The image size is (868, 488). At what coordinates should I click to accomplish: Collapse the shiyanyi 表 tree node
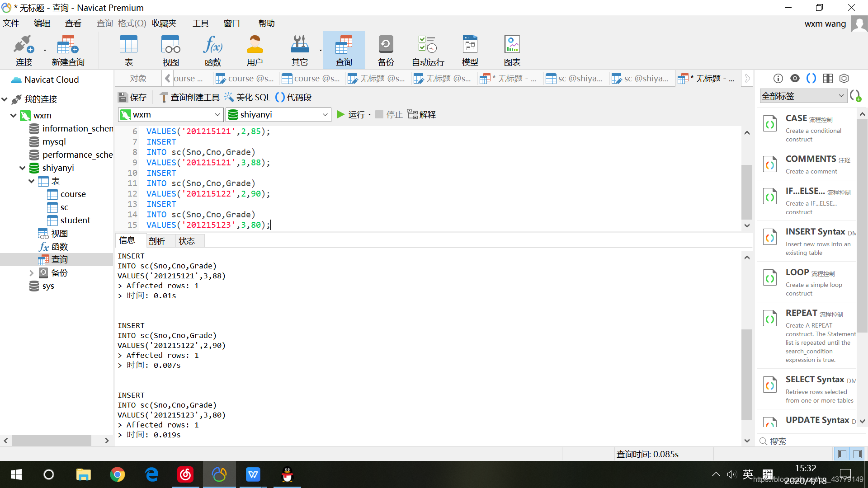point(31,181)
